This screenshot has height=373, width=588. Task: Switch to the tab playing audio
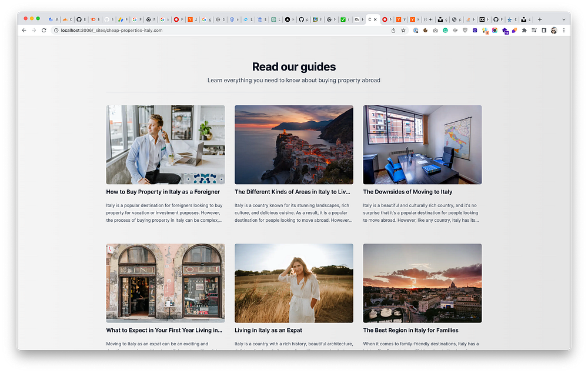tap(428, 19)
